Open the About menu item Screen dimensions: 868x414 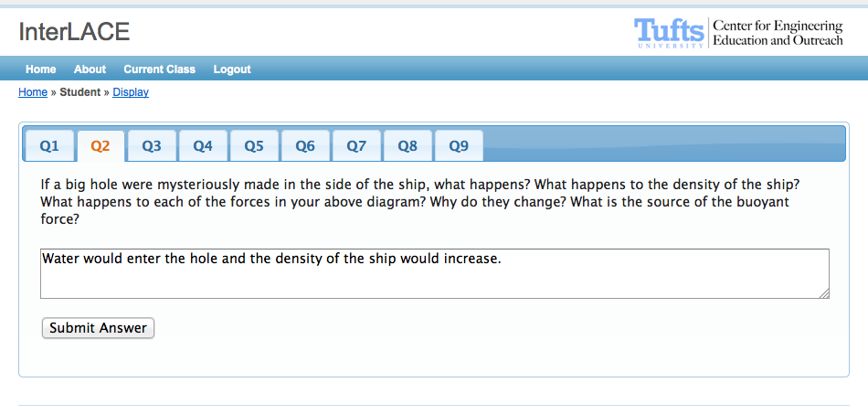[90, 69]
